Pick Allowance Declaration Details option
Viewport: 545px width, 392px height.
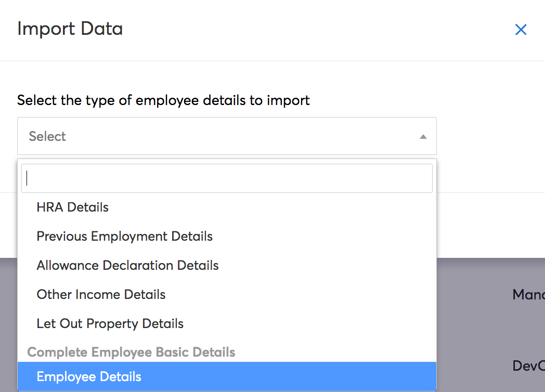[x=127, y=265]
